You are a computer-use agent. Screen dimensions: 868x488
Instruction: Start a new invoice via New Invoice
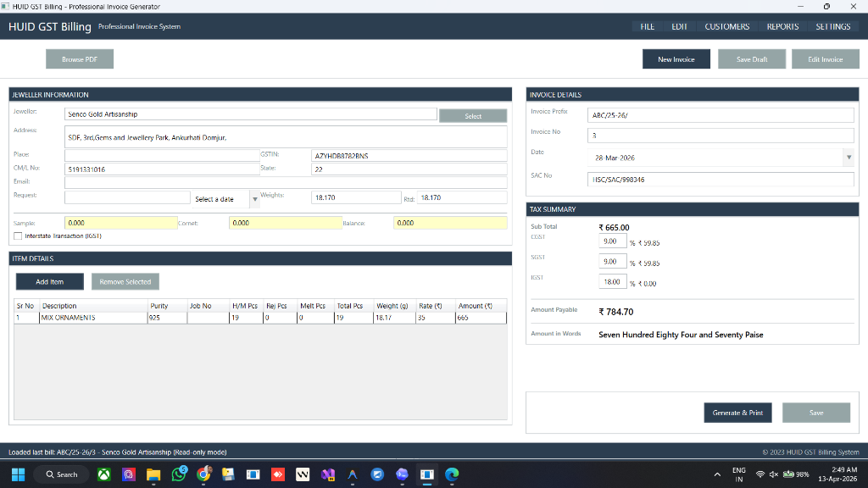[x=675, y=59]
